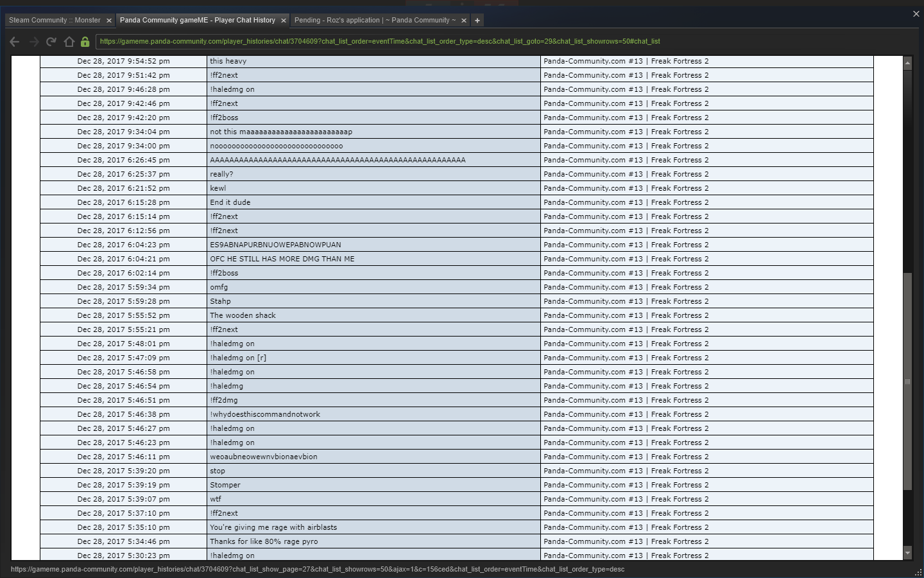Close the Steam Community :: Monster tab

click(x=108, y=21)
